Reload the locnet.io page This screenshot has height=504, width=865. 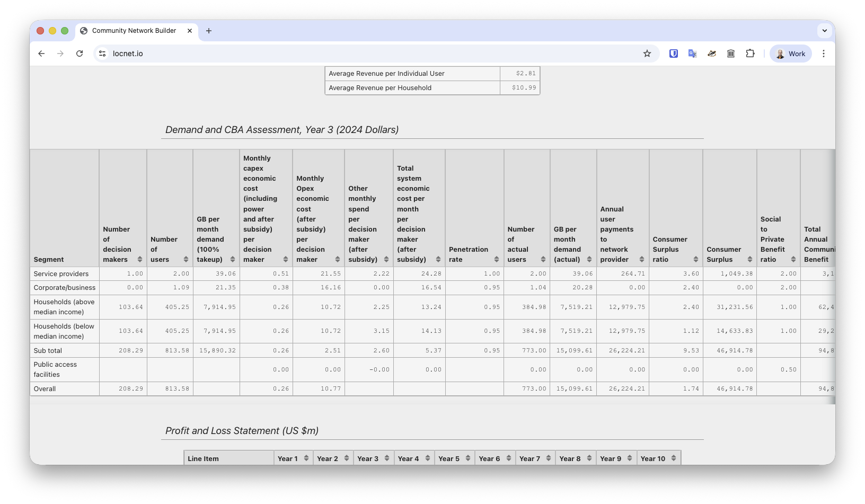[x=80, y=54]
